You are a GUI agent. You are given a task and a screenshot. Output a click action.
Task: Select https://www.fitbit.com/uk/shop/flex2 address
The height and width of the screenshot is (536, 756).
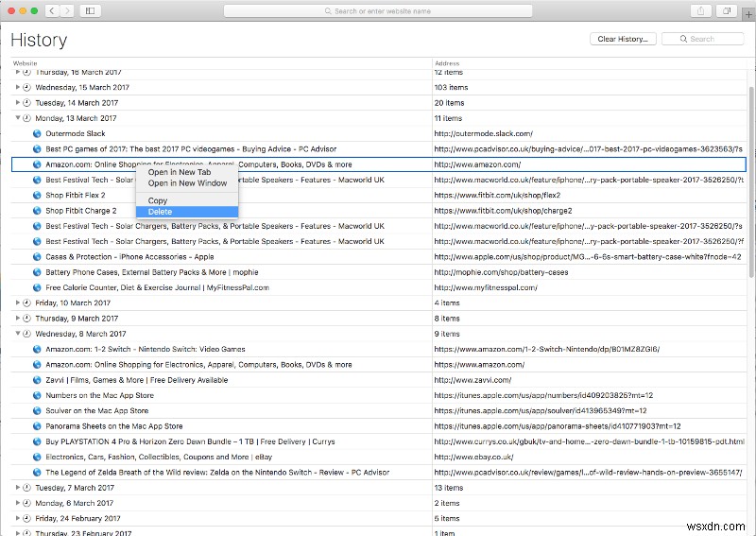[x=497, y=196]
